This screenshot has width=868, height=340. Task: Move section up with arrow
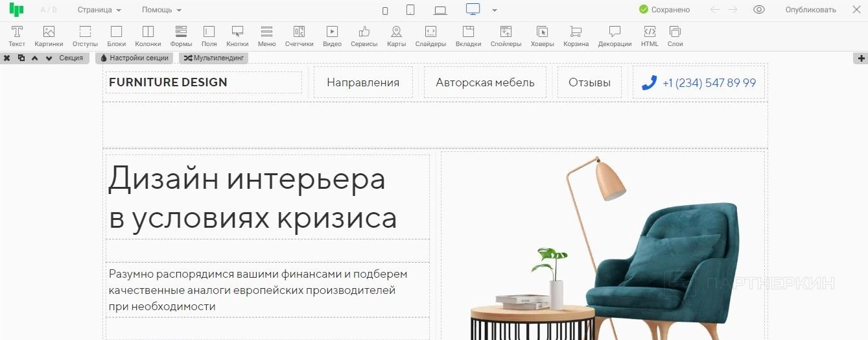(x=34, y=58)
